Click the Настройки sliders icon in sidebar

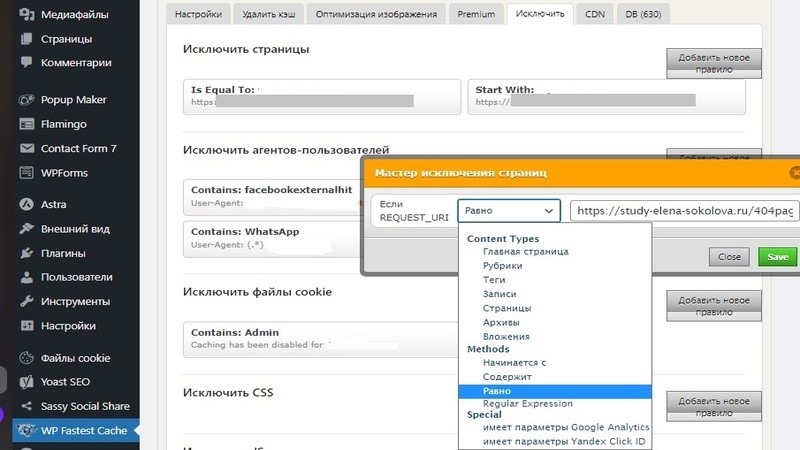(27, 326)
